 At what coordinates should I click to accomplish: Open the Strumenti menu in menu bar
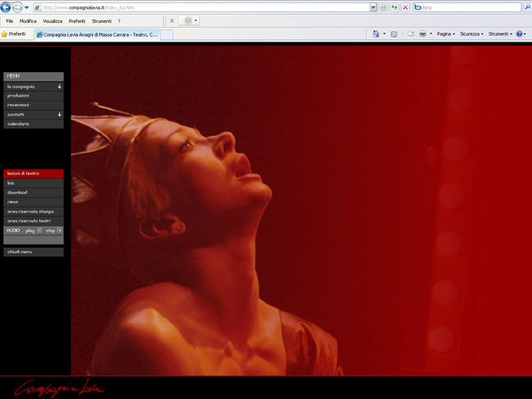(101, 21)
